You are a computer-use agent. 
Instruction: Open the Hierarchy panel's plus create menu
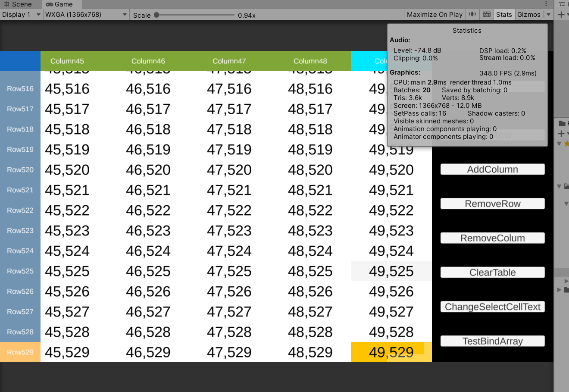click(x=561, y=15)
